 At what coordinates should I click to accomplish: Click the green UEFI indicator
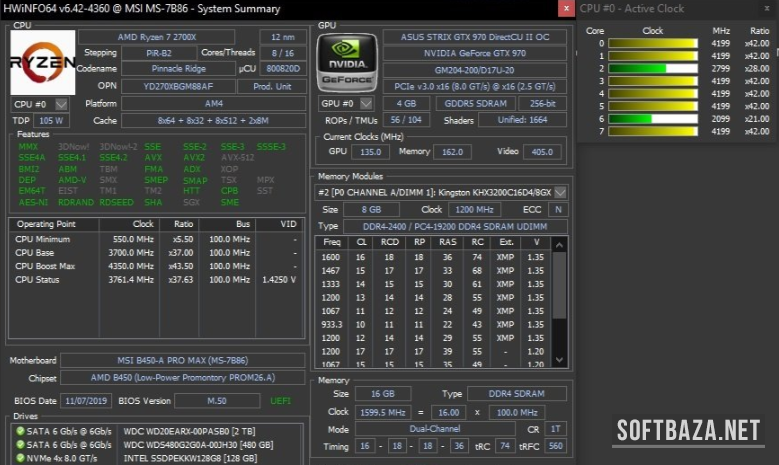[x=282, y=400]
